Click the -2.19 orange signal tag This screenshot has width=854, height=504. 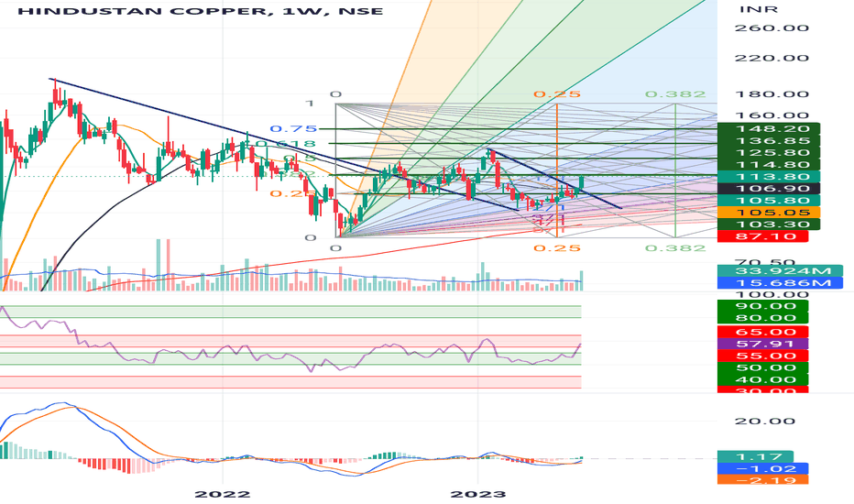[x=763, y=480]
